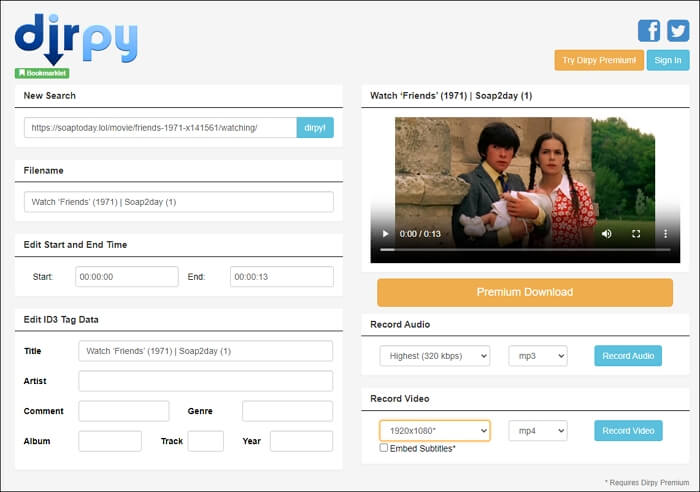Viewport: 700px width, 492px height.
Task: Click the Artist tag input field
Action: (x=205, y=381)
